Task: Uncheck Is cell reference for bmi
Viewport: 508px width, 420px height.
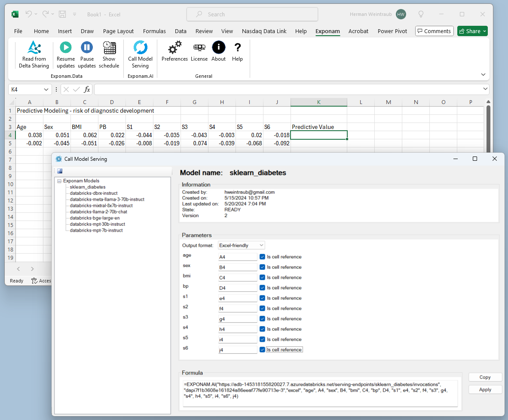Action: click(263, 277)
